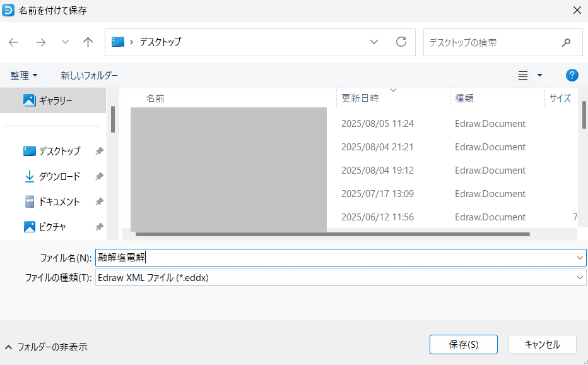Collapse folders with フォルダーの非表示

45,347
